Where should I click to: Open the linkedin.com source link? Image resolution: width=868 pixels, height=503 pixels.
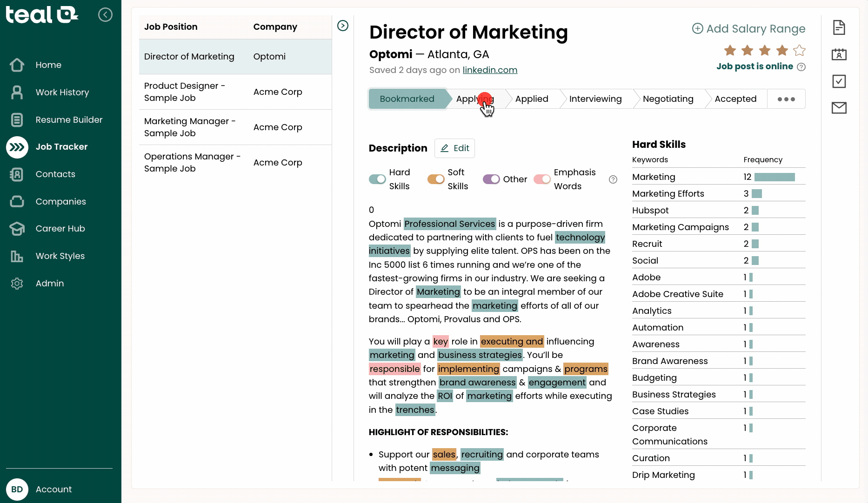point(490,70)
